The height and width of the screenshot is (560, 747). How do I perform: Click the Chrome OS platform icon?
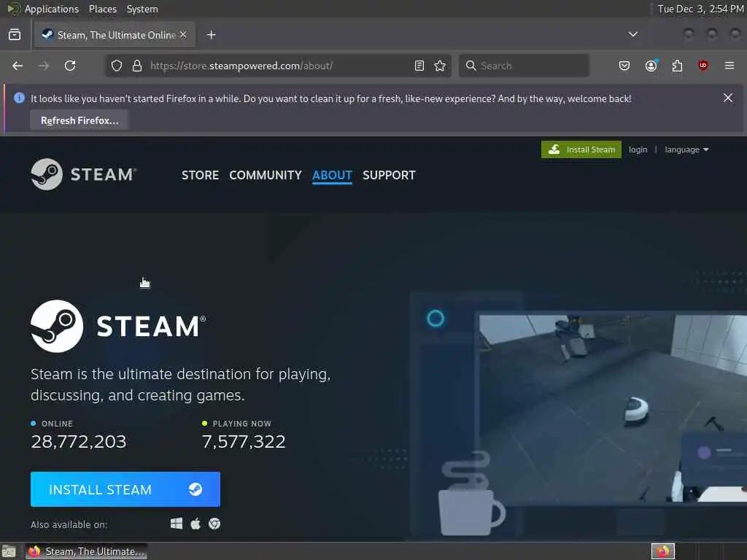coord(214,524)
